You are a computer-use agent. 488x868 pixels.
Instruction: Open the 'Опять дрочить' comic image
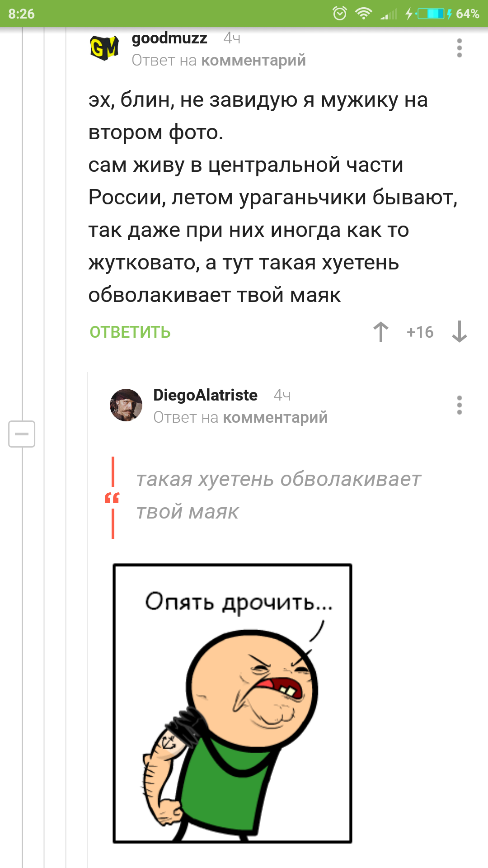coord(232,703)
